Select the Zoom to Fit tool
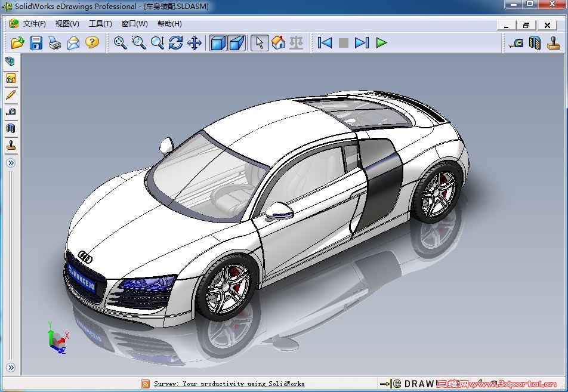The image size is (568, 392). [121, 43]
